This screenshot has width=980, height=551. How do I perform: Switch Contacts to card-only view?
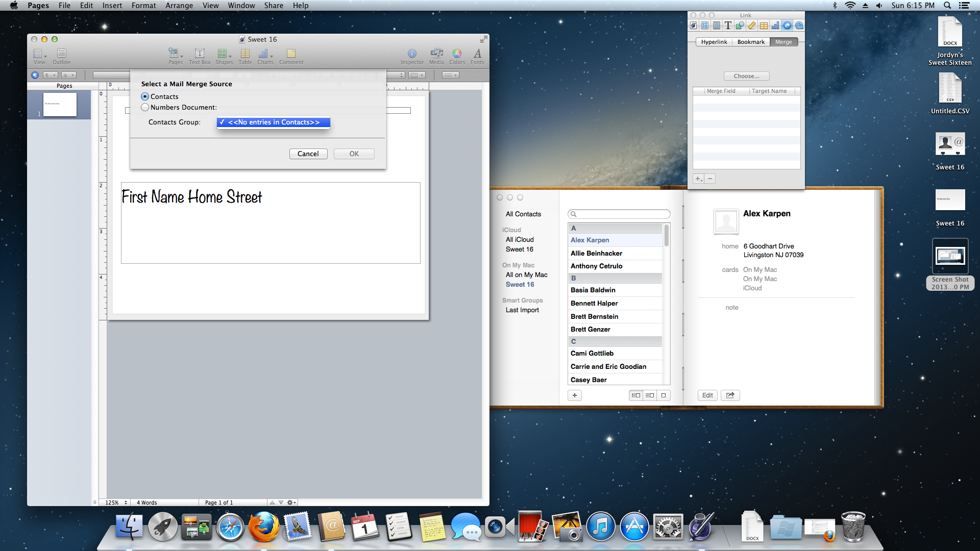click(664, 395)
